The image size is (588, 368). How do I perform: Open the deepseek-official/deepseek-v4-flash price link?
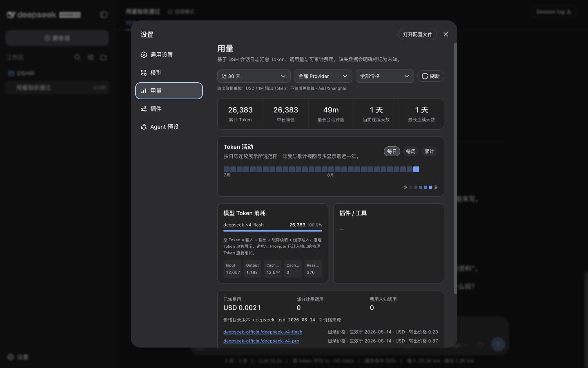tap(263, 332)
